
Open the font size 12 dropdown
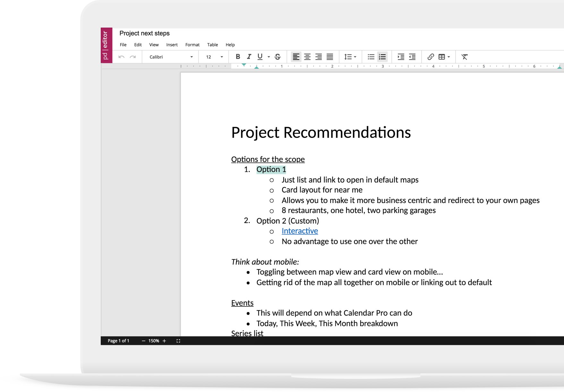[x=214, y=57]
